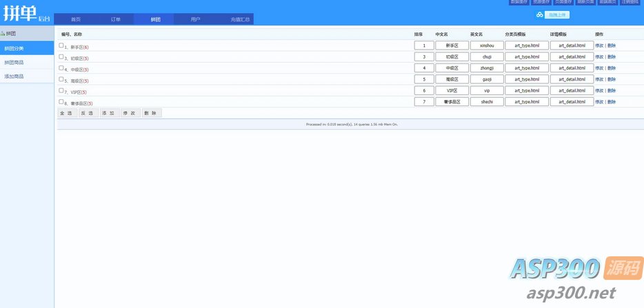Click the 注销登陆 button at top right
Viewport: 644px width, 308px height.
coord(630,2)
